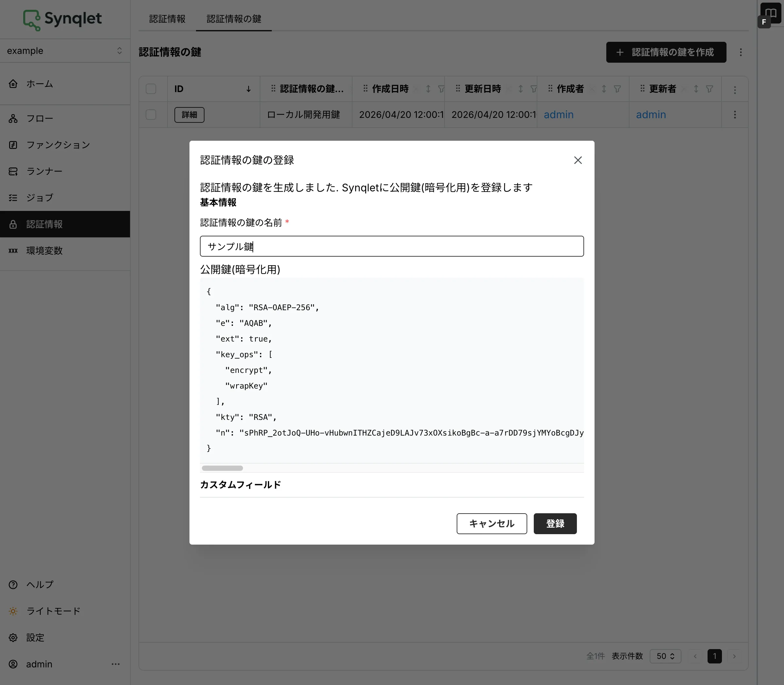
Task: Filter the 更新日時 column
Action: tap(533, 89)
